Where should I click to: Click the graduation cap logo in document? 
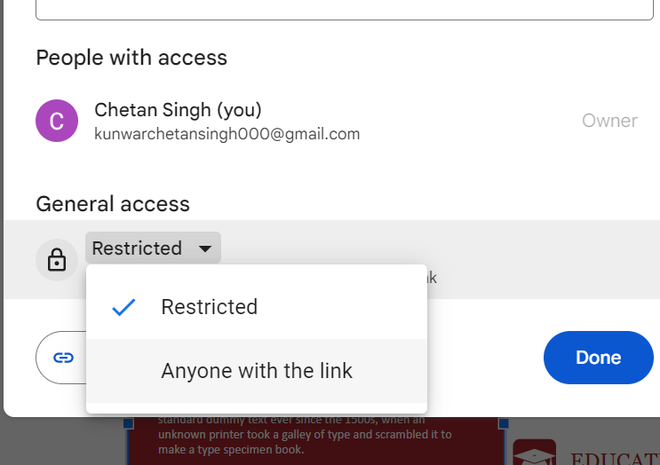click(x=534, y=455)
